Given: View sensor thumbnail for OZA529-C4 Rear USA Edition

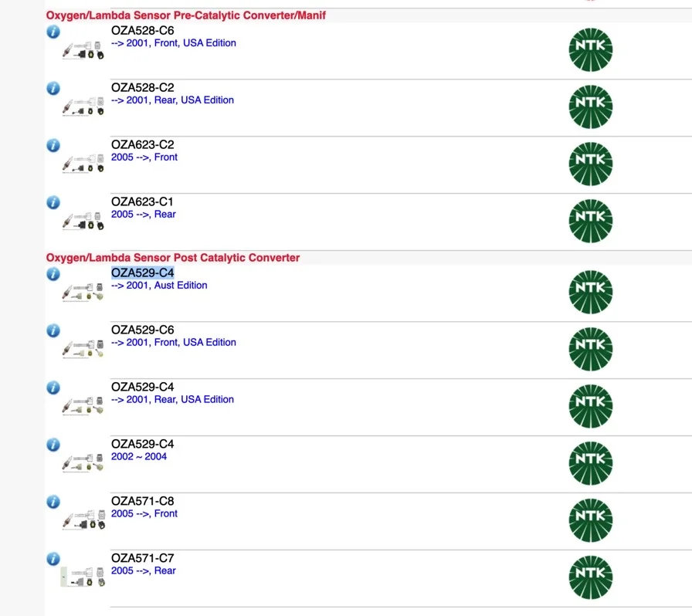Looking at the screenshot, I should pos(83,405).
